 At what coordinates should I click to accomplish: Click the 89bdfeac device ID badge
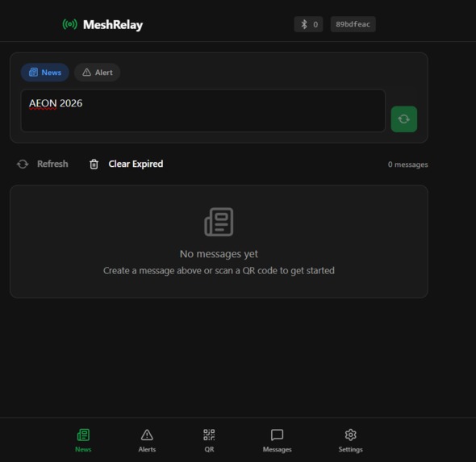point(353,24)
